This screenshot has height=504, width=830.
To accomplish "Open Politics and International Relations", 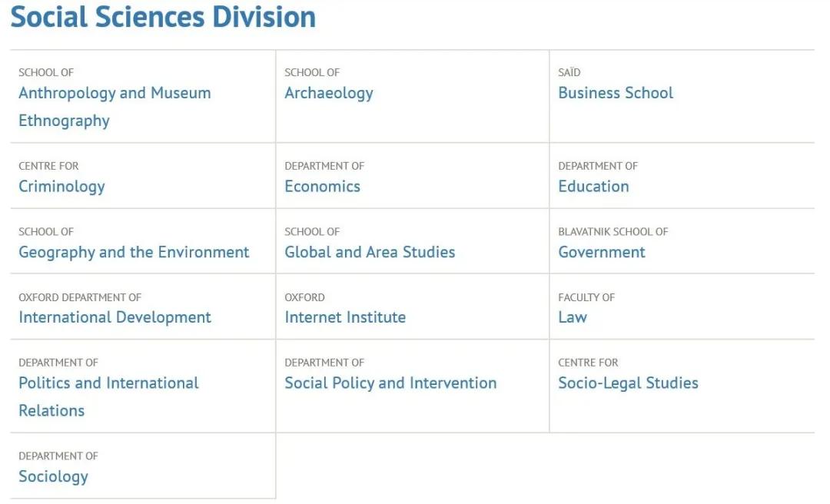I will click(108, 383).
